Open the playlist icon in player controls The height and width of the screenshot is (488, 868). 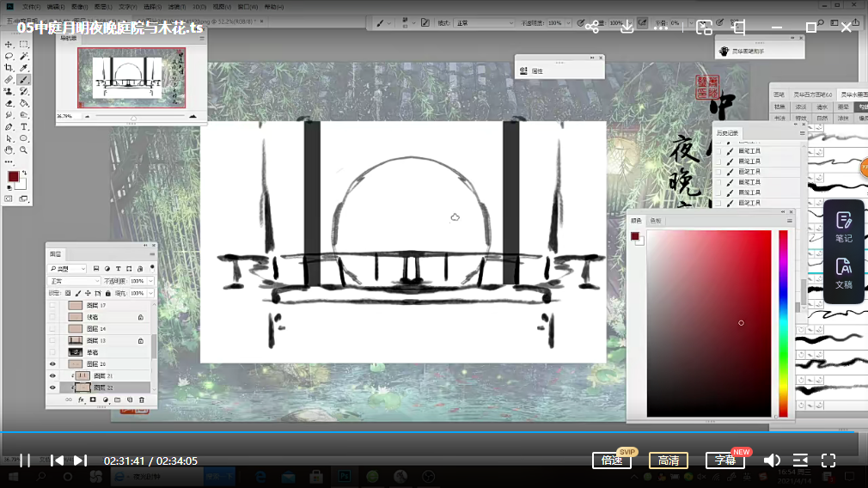[800, 461]
